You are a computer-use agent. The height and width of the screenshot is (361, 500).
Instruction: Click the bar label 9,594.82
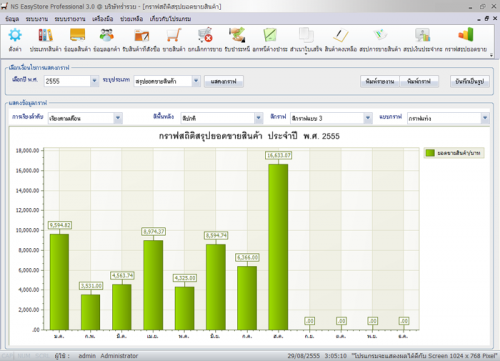click(x=60, y=225)
